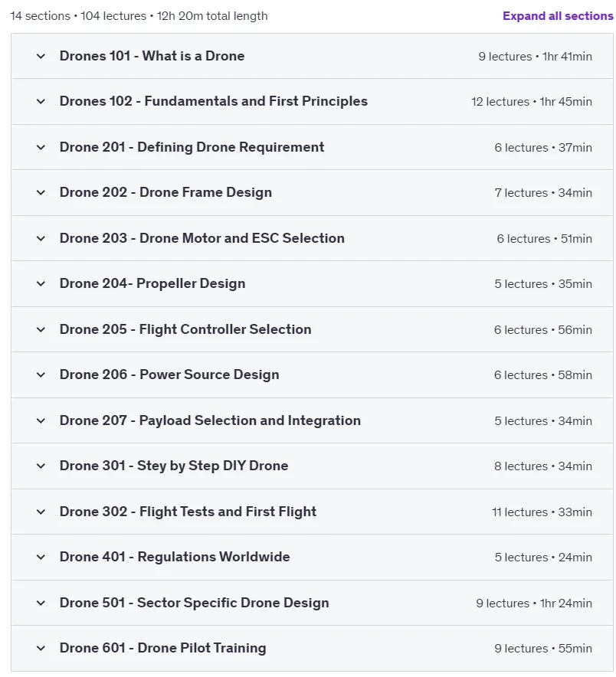Open chevron for Drone 302 Flight Tests

[41, 512]
